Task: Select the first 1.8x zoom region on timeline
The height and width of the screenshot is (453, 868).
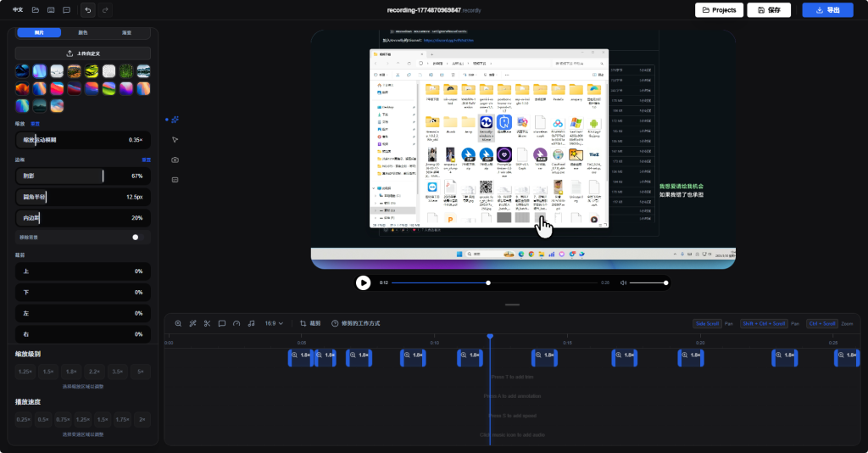Action: click(301, 355)
